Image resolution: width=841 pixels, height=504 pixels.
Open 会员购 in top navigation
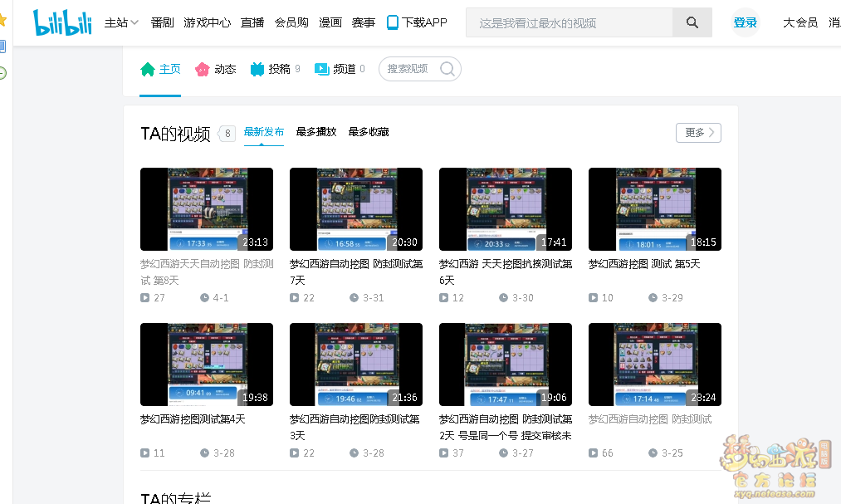tap(291, 22)
